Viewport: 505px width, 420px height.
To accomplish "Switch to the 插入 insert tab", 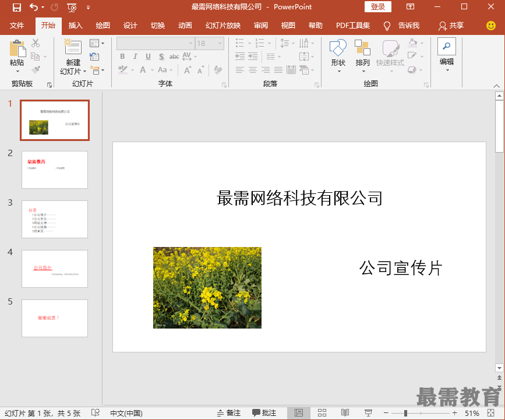I will point(75,26).
